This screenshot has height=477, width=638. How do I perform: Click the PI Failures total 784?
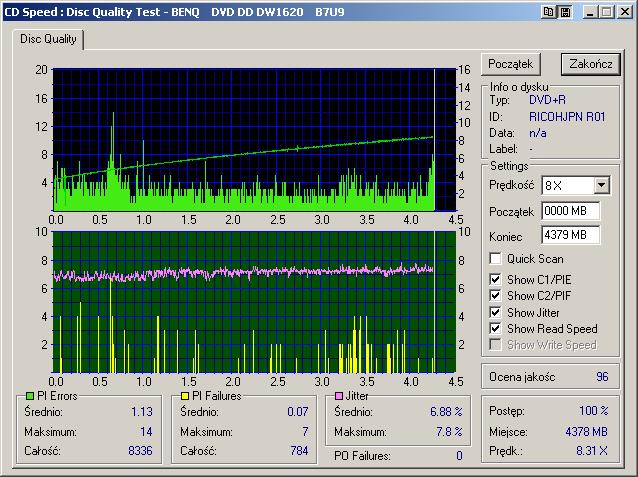pos(299,451)
